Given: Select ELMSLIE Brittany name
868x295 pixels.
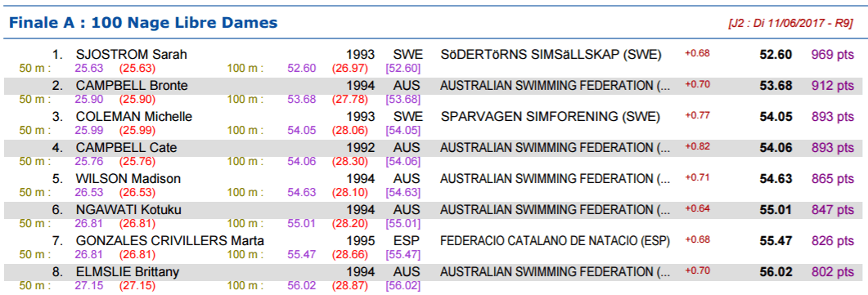Looking at the screenshot, I should coord(128,272).
